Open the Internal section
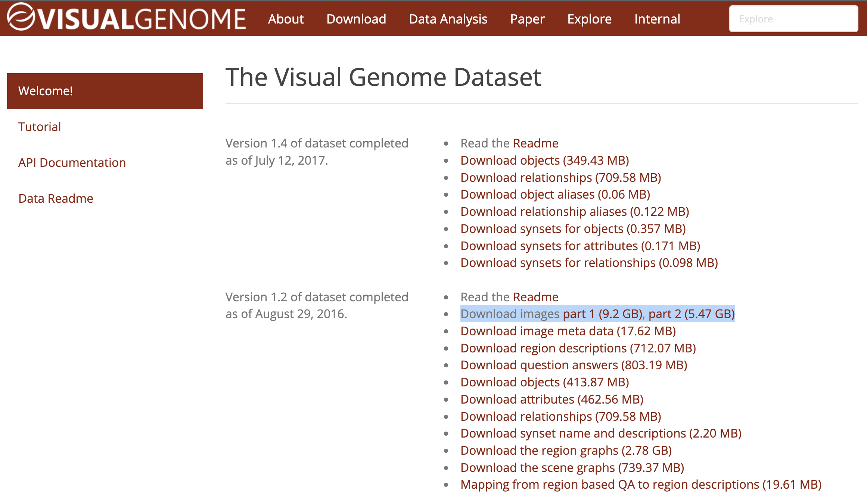 tap(657, 19)
